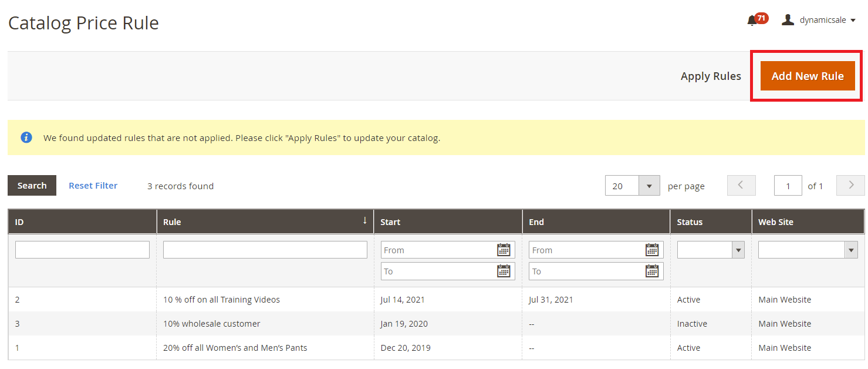This screenshot has width=868, height=369.
Task: Focus the Rule filter text field
Action: (x=265, y=250)
